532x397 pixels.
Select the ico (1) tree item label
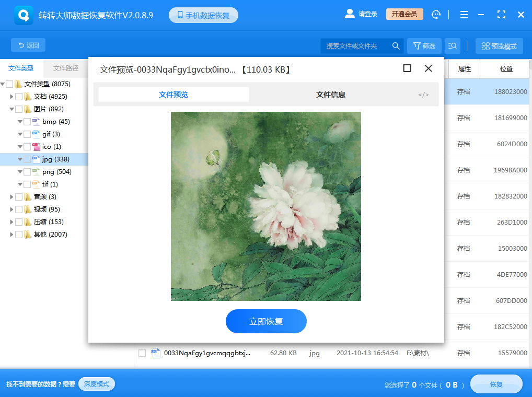tap(52, 146)
